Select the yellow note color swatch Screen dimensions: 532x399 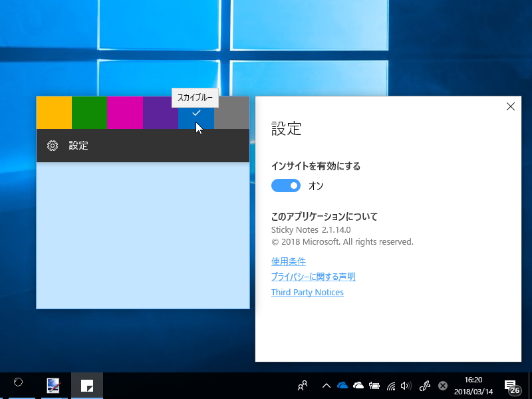[x=54, y=112]
